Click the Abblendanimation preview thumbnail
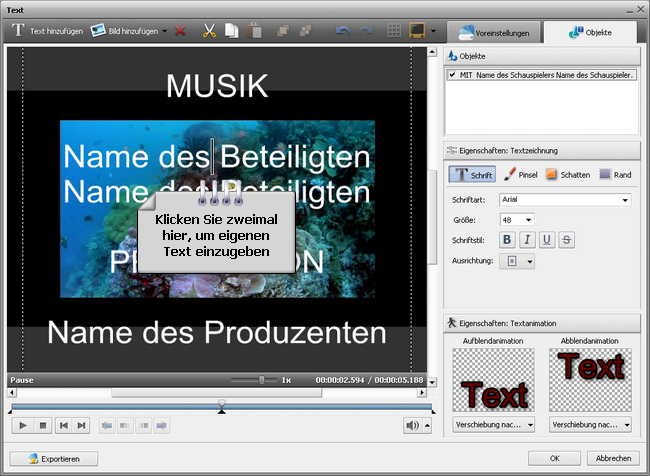 click(x=590, y=380)
